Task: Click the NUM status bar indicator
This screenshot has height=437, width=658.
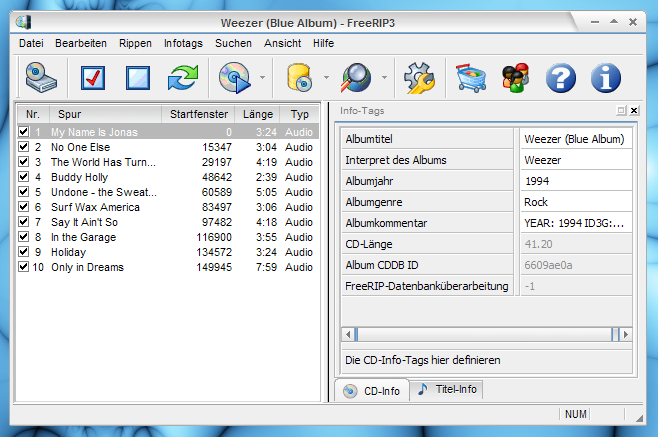Action: (575, 414)
